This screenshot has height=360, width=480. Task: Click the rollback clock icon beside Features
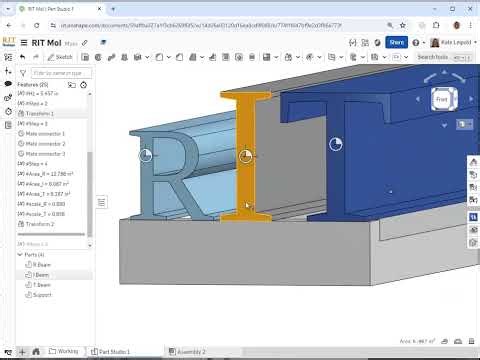(x=83, y=85)
